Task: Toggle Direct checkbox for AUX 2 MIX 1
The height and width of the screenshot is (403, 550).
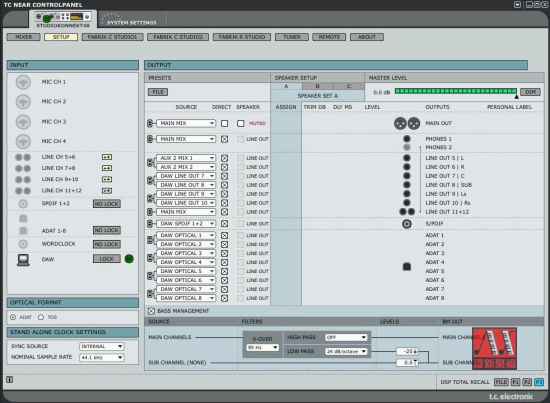Action: point(224,158)
